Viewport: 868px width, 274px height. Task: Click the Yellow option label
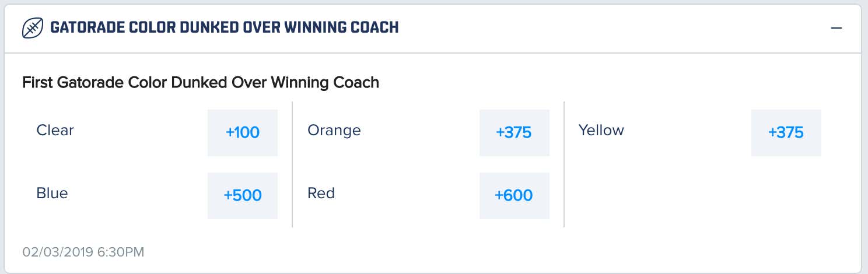[601, 130]
